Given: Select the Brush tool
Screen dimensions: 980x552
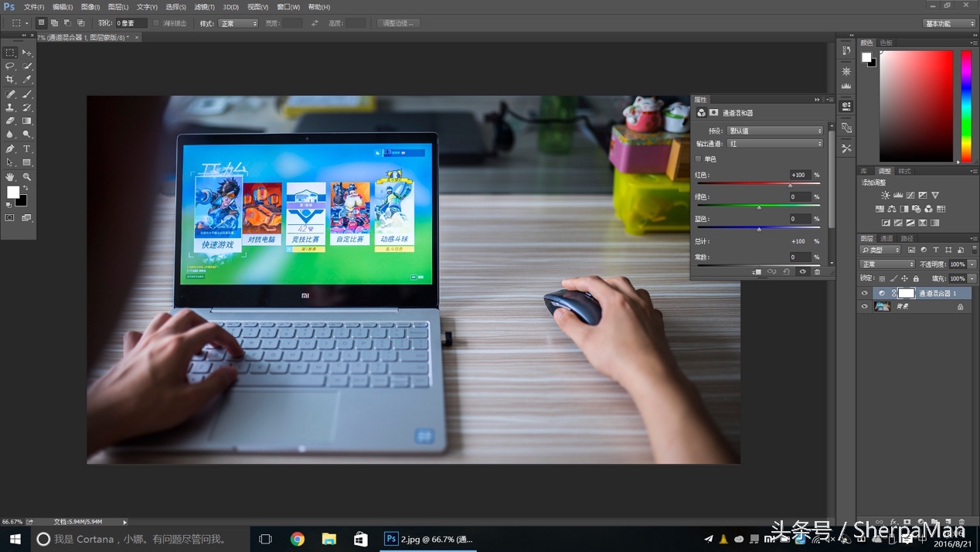Looking at the screenshot, I should (27, 94).
